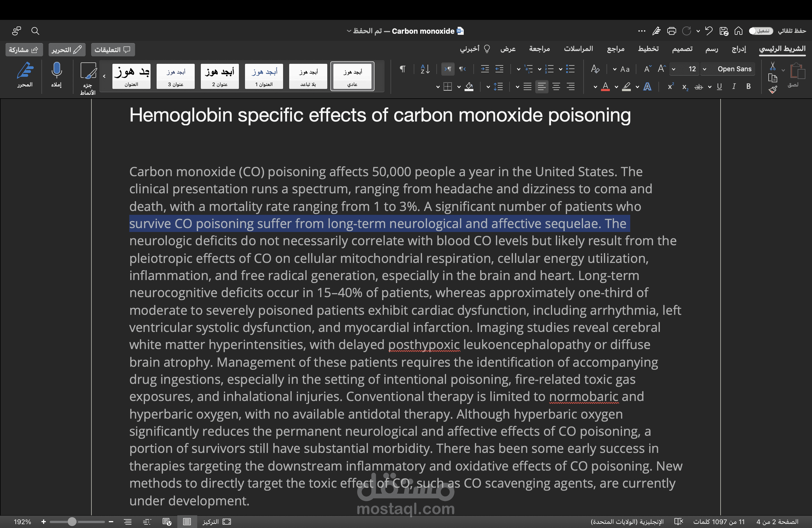Open the Styles pane
This screenshot has height=528, width=812.
click(88, 78)
